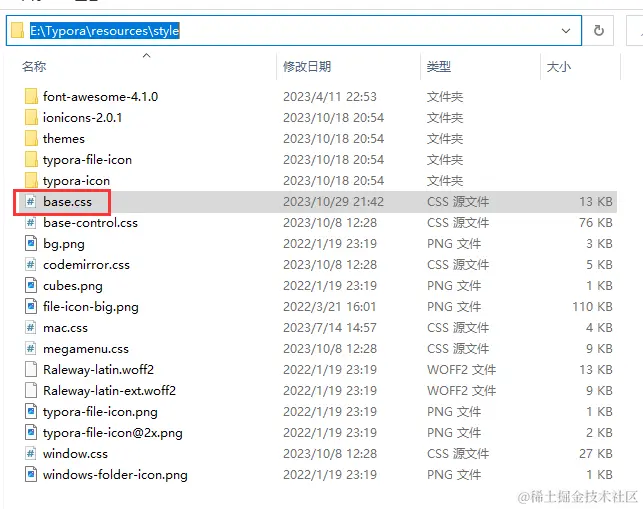Click the 110 KB size of file-icon-big.png
Screen dimensions: 643x509
pos(592,306)
